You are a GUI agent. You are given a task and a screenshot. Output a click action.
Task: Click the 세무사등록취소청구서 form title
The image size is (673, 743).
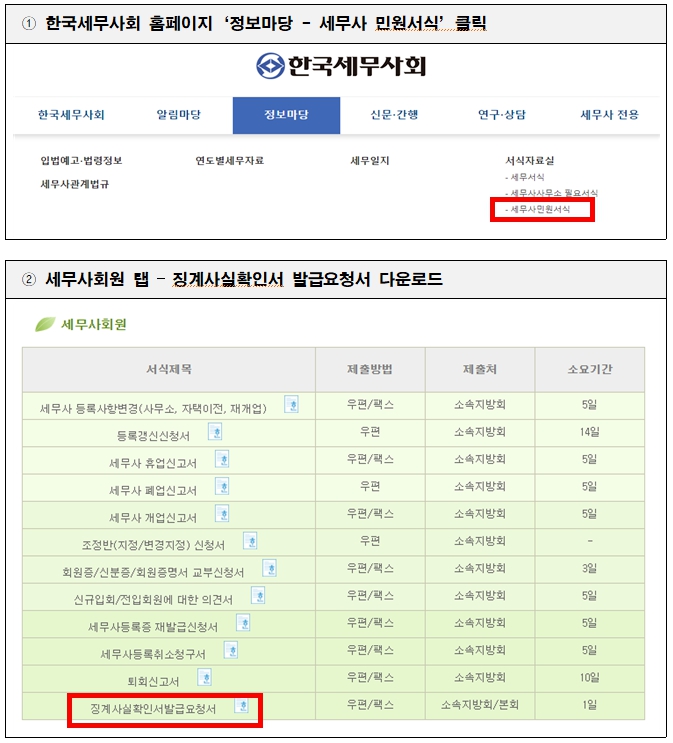(x=153, y=654)
